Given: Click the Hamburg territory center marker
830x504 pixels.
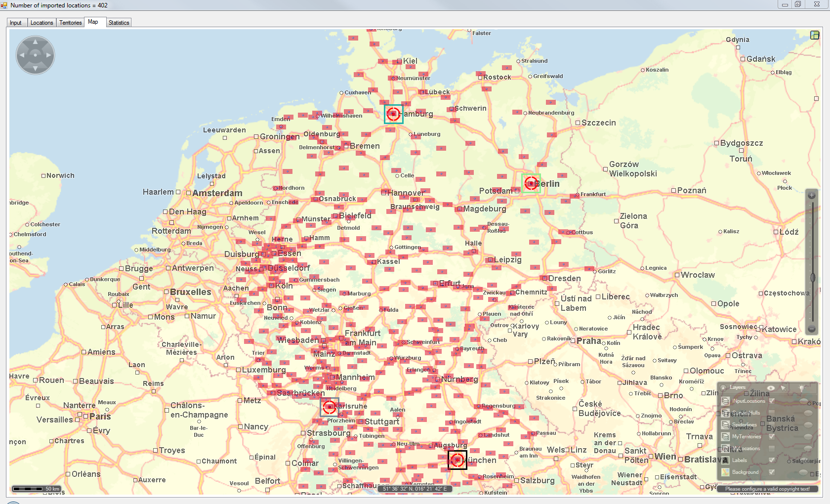Looking at the screenshot, I should tap(393, 114).
